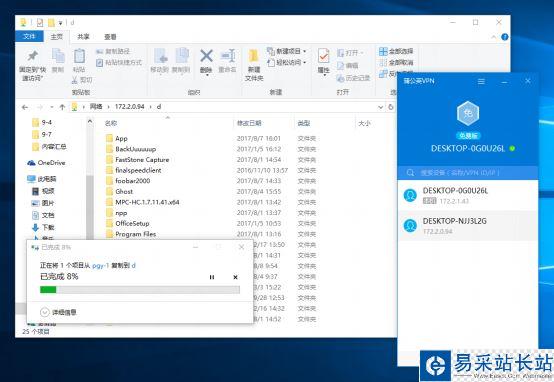This screenshot has height=382, width=554.
Task: Click the Open button in ribbon
Action: point(350,53)
